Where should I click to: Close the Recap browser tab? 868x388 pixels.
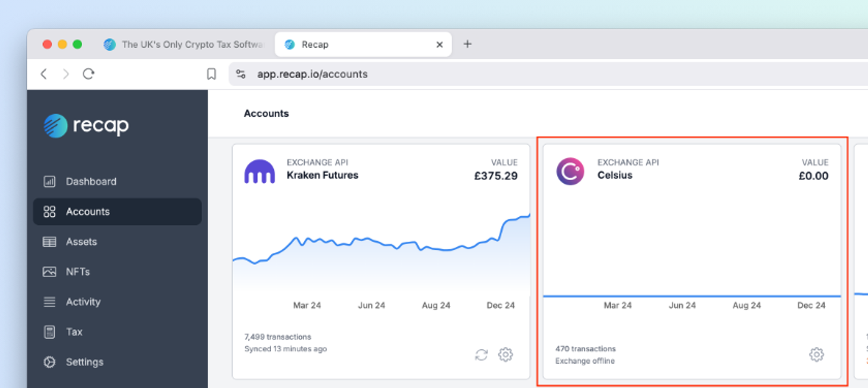coord(439,44)
